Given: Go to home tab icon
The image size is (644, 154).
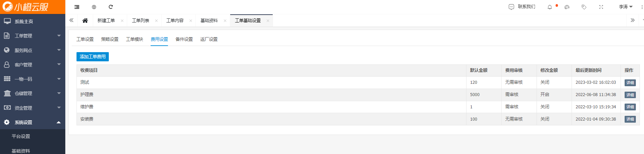Looking at the screenshot, I should point(85,20).
